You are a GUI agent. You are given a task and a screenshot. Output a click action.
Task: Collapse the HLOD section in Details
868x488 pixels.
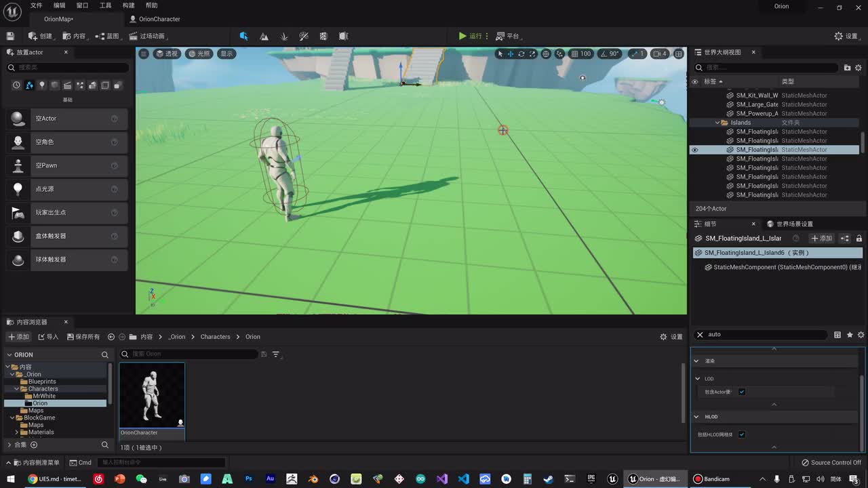[696, 417]
